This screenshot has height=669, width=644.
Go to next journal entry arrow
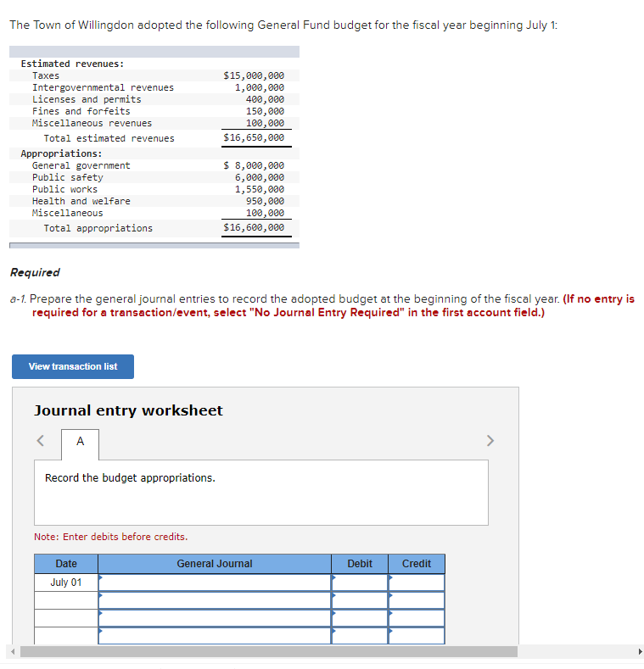pos(490,440)
